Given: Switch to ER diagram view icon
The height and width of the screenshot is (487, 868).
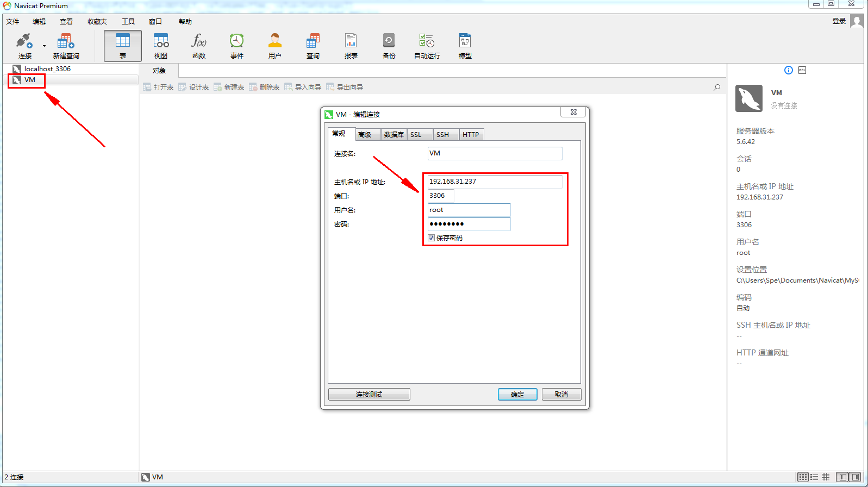Looking at the screenshot, I should [826, 477].
